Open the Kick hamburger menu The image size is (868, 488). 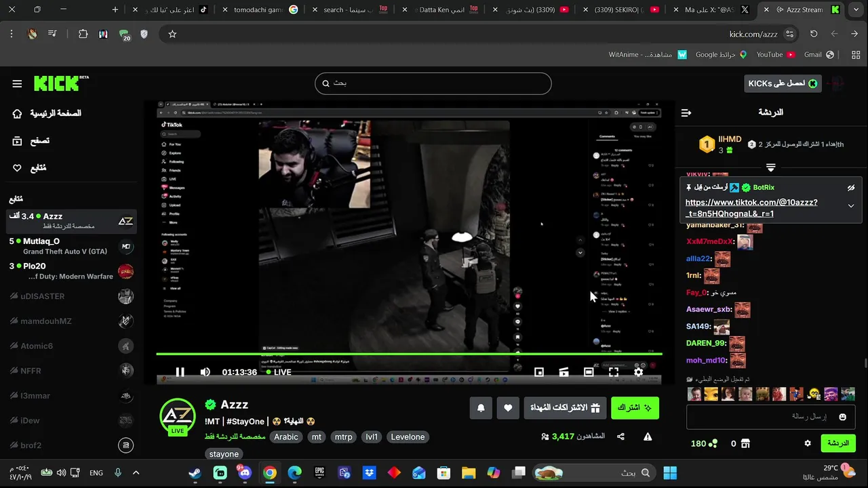17,83
